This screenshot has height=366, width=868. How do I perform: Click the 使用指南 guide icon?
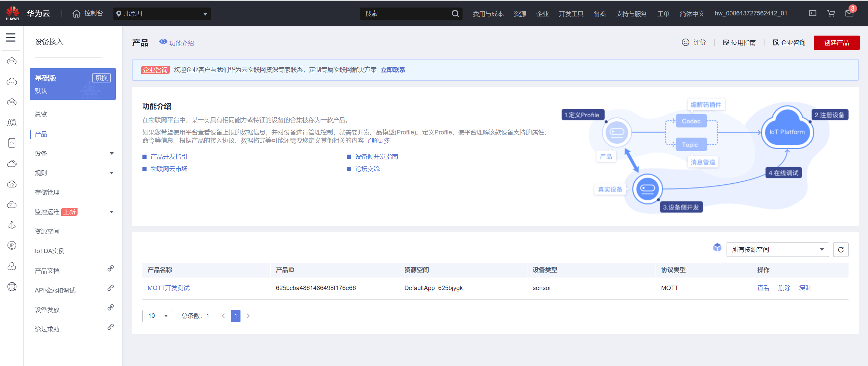pyautogui.click(x=726, y=42)
